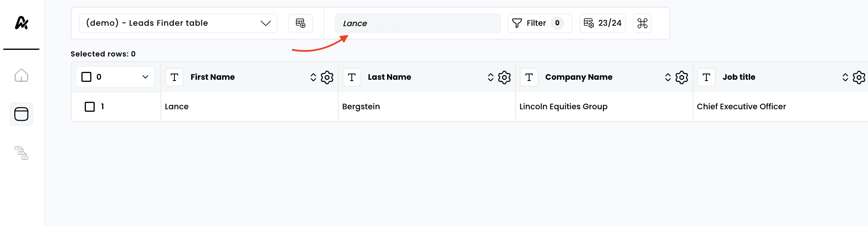Screen dimensions: 868x226
Task: Open the 23/24 columns visibility button
Action: click(x=603, y=23)
